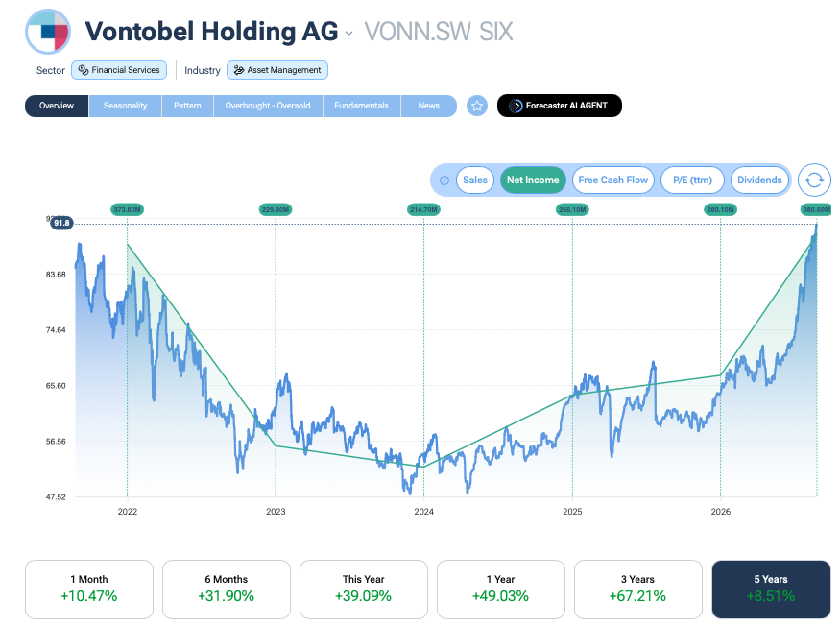The image size is (840, 626).
Task: Click the Vontobel company logo icon
Action: (x=48, y=32)
